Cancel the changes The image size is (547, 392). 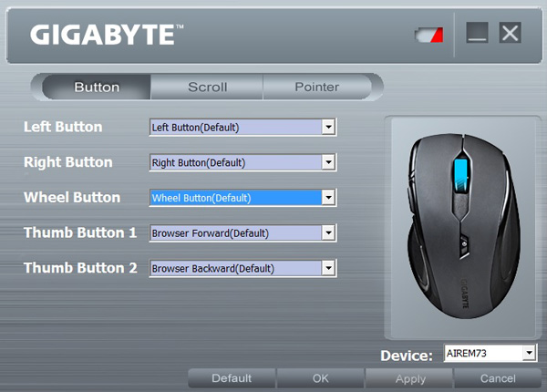click(498, 378)
